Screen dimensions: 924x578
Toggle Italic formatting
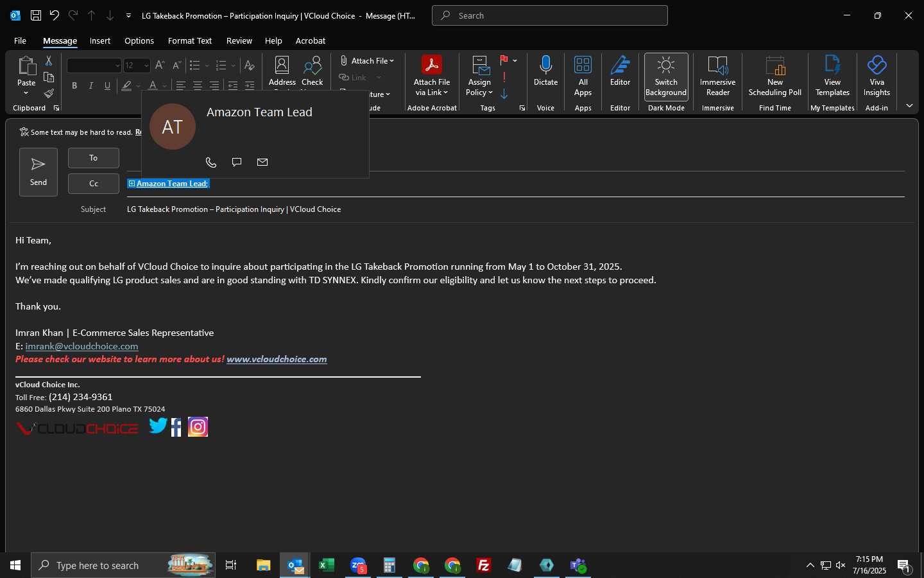[91, 85]
